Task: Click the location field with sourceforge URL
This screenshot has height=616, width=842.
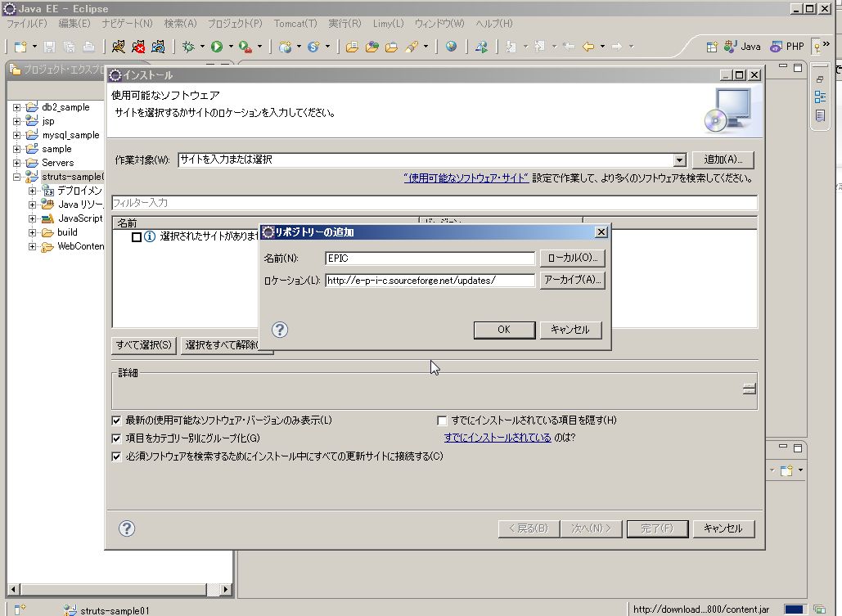Action: point(430,281)
